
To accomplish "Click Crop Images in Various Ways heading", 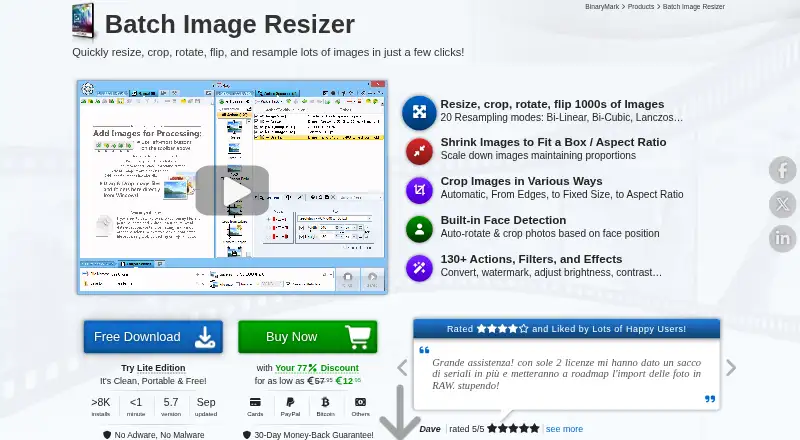I will point(521,181).
